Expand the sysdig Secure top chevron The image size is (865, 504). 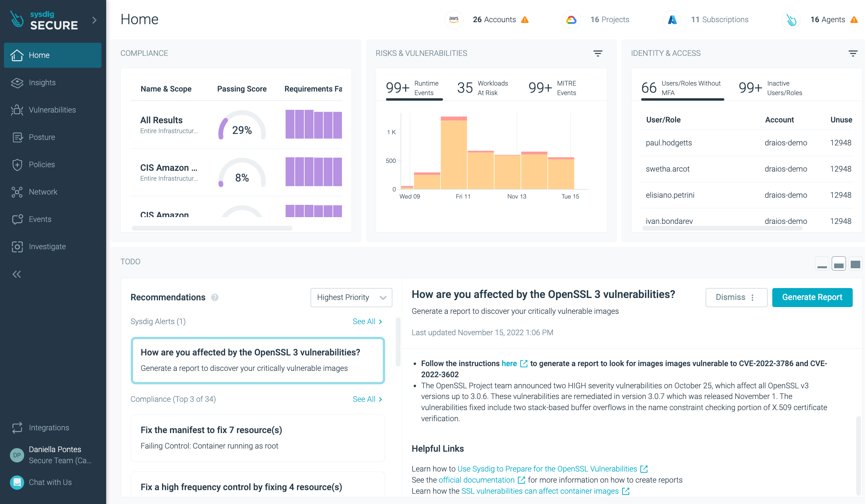click(x=94, y=20)
